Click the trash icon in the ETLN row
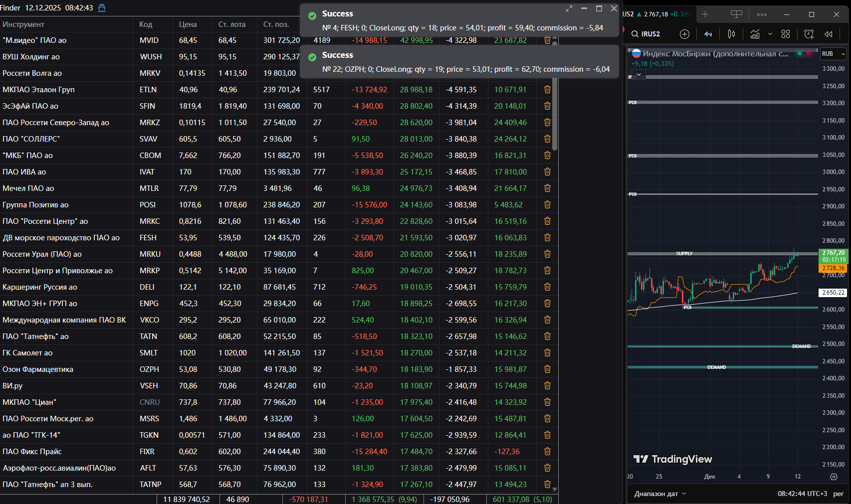The height and width of the screenshot is (504, 851). [547, 89]
